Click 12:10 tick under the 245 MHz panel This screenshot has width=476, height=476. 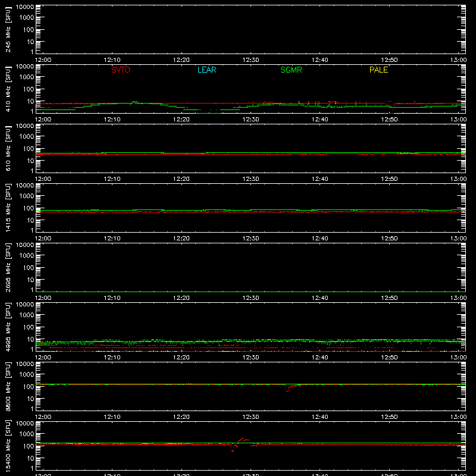[112, 60]
